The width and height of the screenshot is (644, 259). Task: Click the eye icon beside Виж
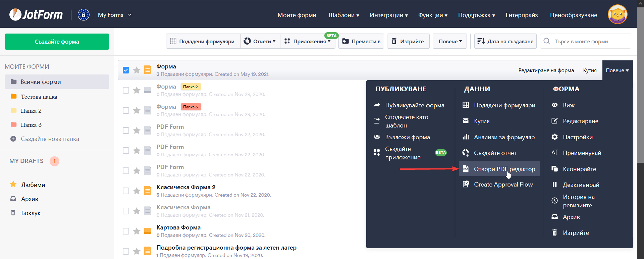(555, 105)
